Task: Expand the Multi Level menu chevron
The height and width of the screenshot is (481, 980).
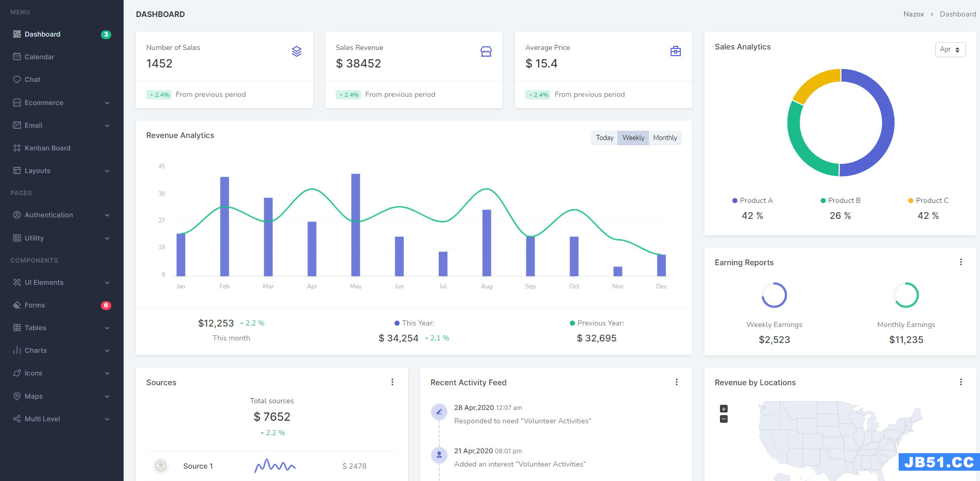Action: pos(107,419)
